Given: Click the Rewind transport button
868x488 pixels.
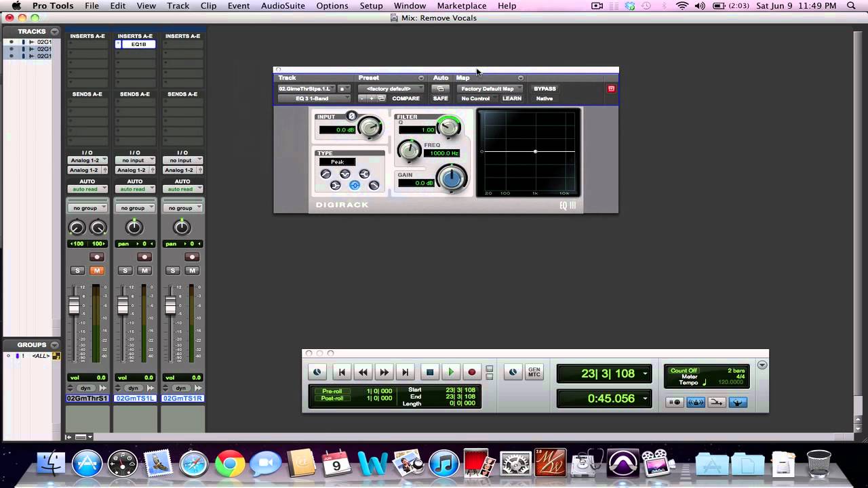Looking at the screenshot, I should pyautogui.click(x=363, y=371).
